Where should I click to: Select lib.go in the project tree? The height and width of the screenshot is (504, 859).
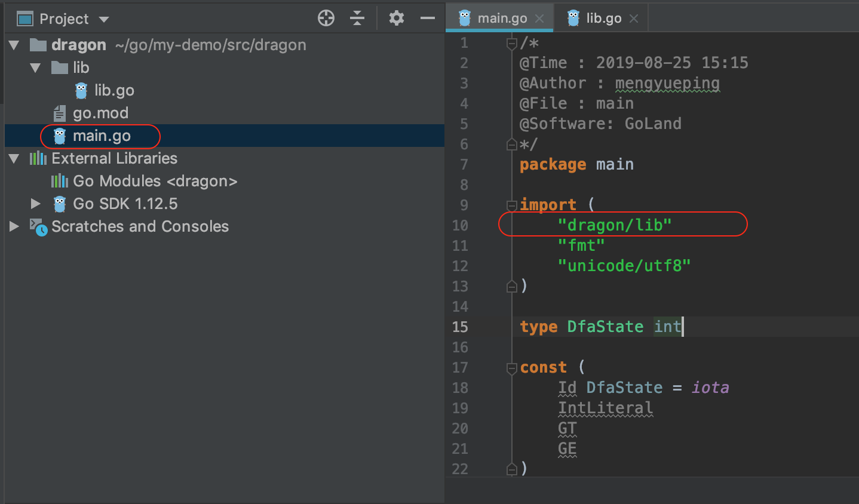pos(114,90)
